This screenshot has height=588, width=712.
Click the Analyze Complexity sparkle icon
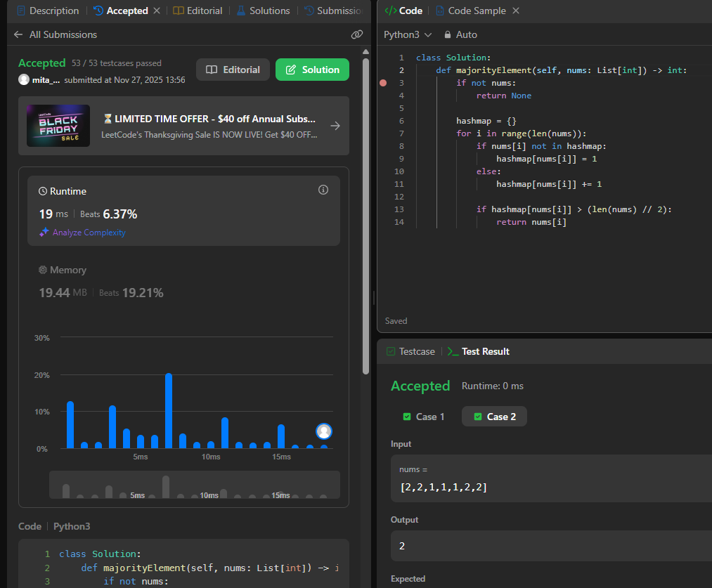coord(44,233)
